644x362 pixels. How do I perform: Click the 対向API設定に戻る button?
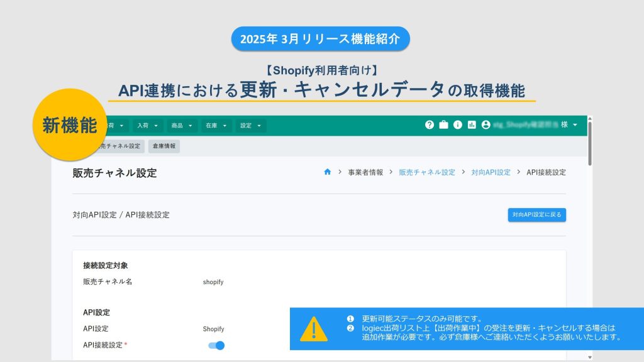tap(537, 215)
